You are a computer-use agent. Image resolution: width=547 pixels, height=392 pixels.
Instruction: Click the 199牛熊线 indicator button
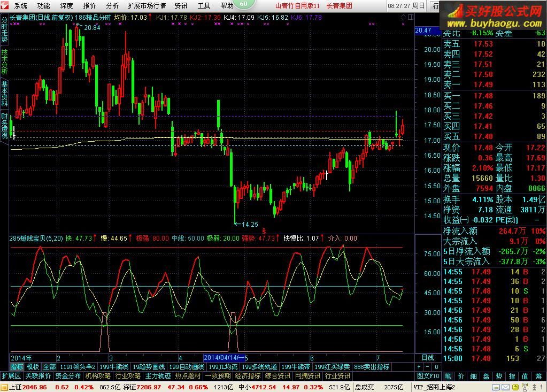[114, 367]
